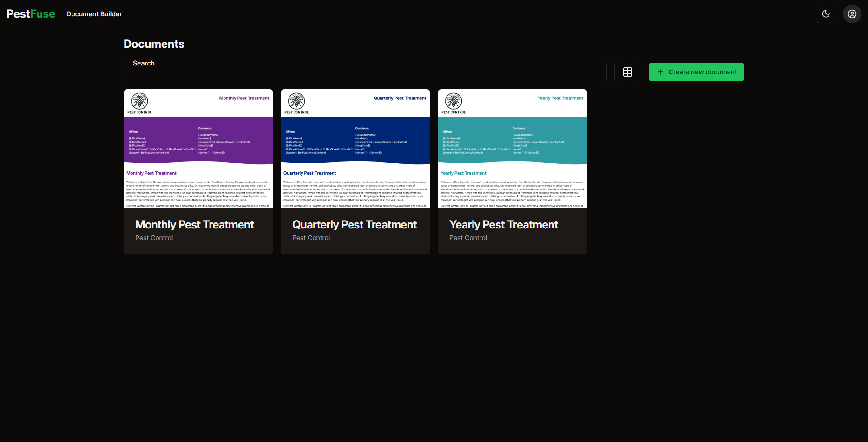Click pest control bug logo in Monthly document
Image resolution: width=868 pixels, height=442 pixels.
139,101
